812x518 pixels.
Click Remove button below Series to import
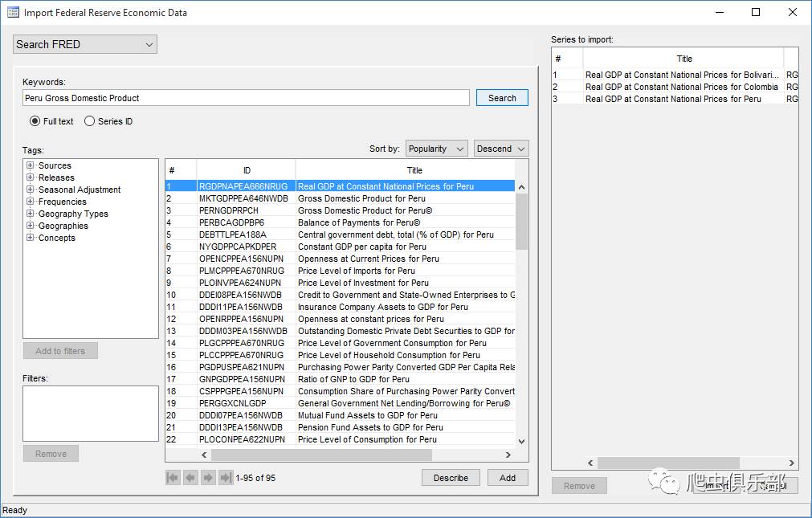pyautogui.click(x=579, y=486)
